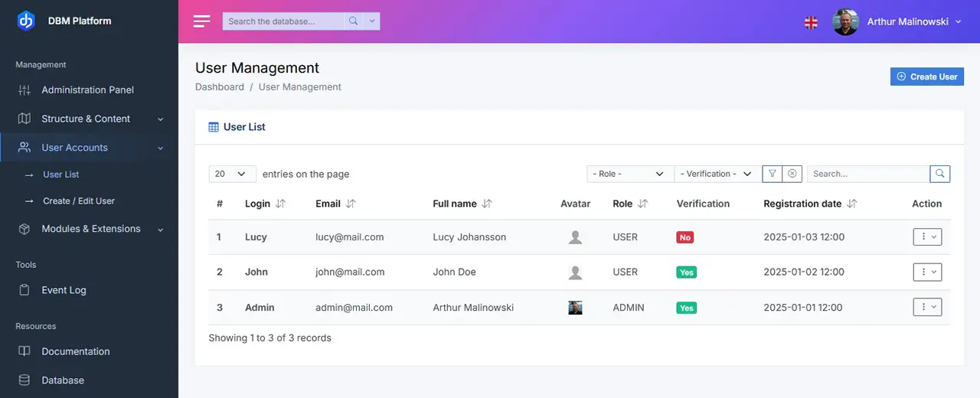The height and width of the screenshot is (398, 980).
Task: Click the Structure & Content map icon
Action: click(24, 119)
